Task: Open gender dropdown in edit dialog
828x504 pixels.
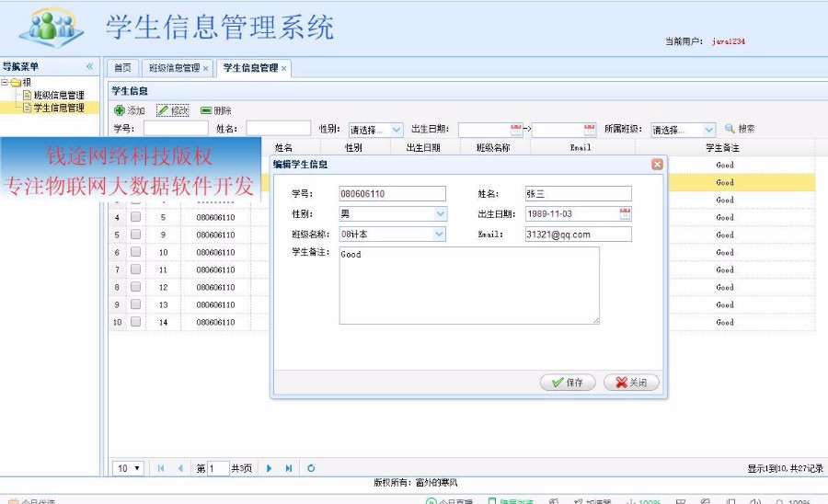Action: pos(441,213)
